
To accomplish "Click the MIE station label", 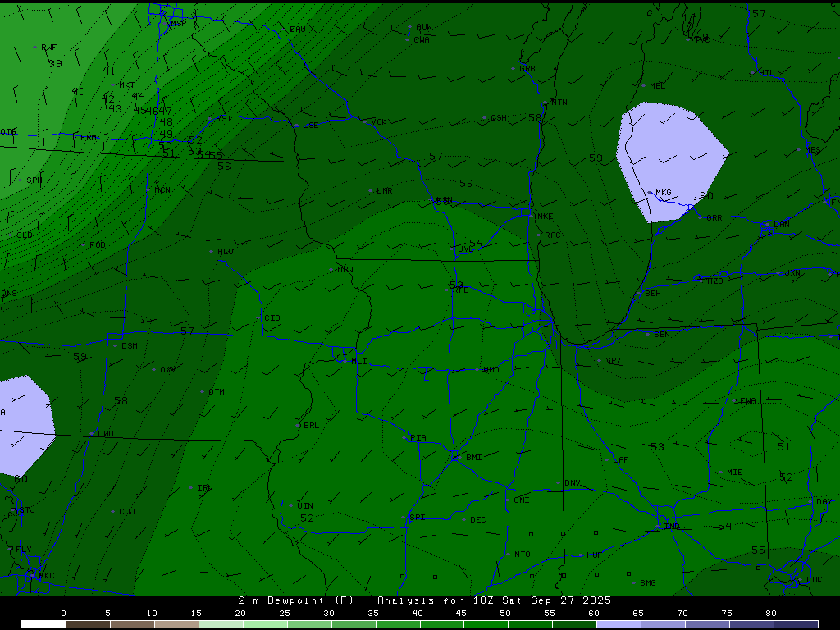I will 735,472.
